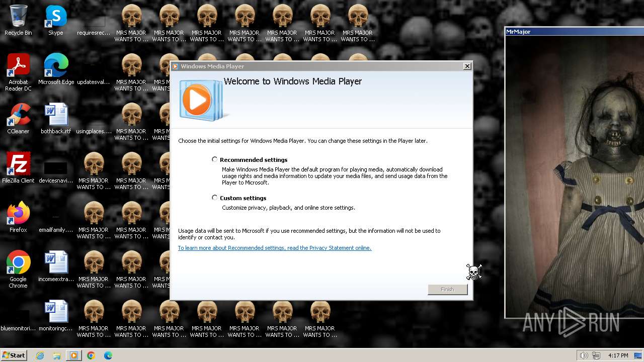Launch Internet Explorer from the taskbar

(40, 355)
